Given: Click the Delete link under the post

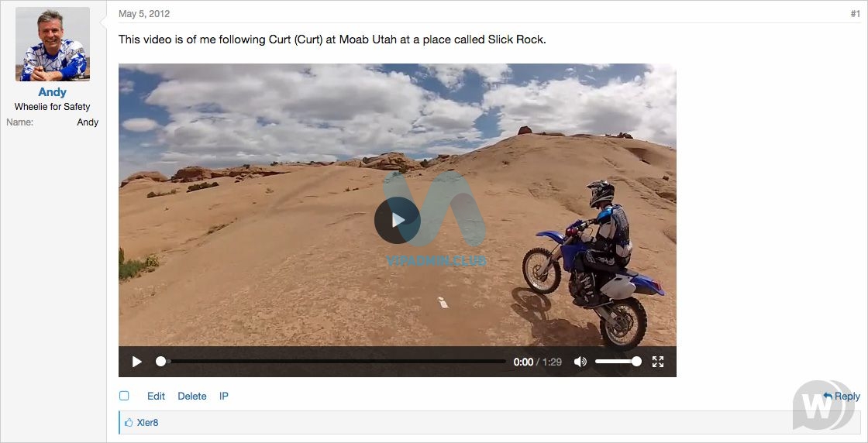Looking at the screenshot, I should 192,396.
